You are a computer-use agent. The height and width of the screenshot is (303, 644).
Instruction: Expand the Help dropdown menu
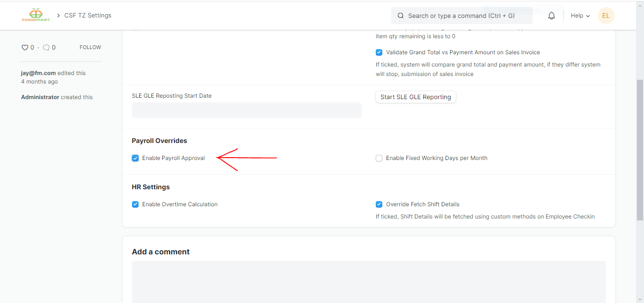(x=580, y=16)
